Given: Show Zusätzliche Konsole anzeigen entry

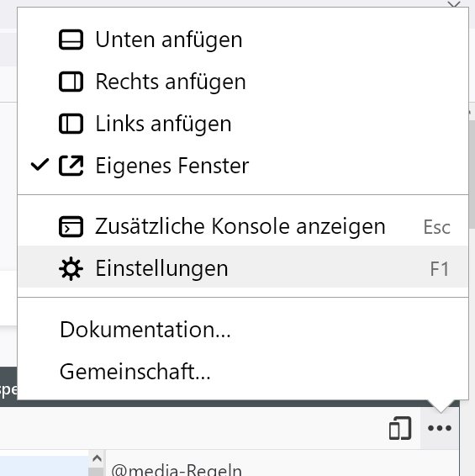Looking at the screenshot, I should click(x=243, y=226).
